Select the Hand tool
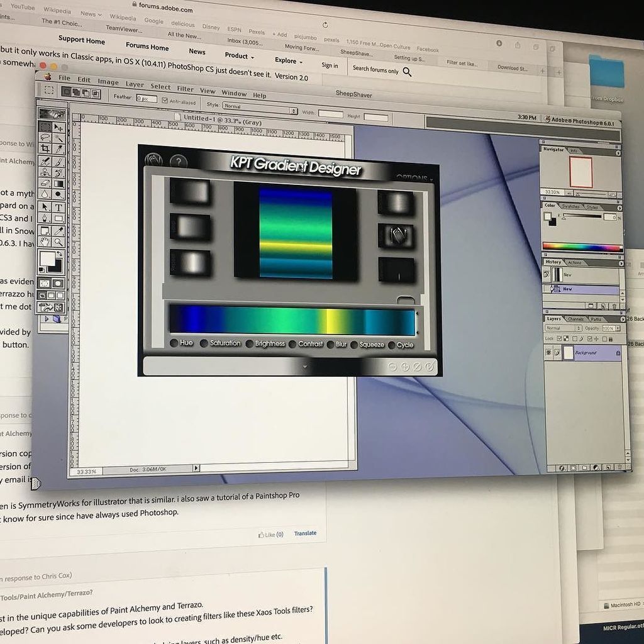The height and width of the screenshot is (644, 644). [45, 241]
